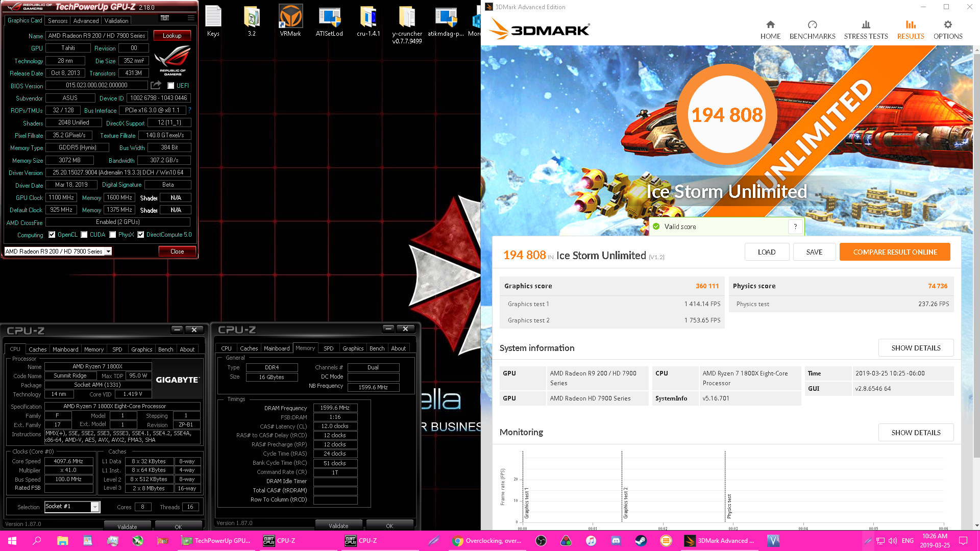Open Discord from the taskbar
The height and width of the screenshot is (551, 980).
point(616,541)
